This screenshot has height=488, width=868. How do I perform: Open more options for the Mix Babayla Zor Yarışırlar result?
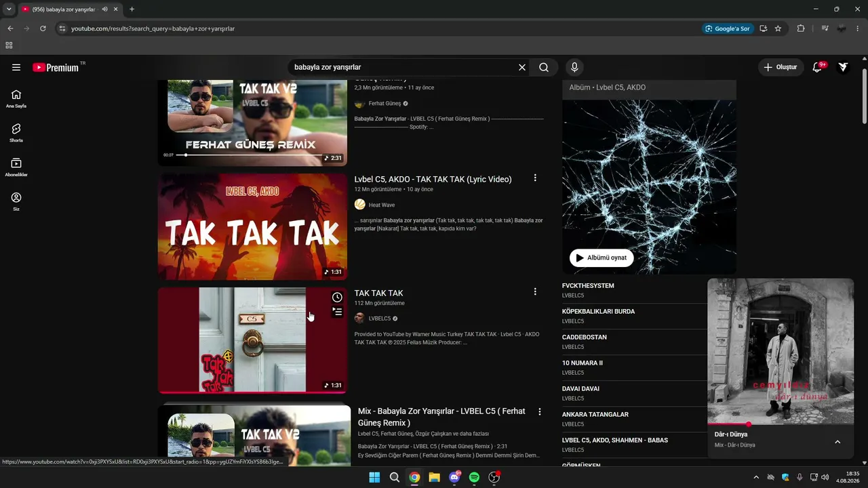click(x=540, y=412)
